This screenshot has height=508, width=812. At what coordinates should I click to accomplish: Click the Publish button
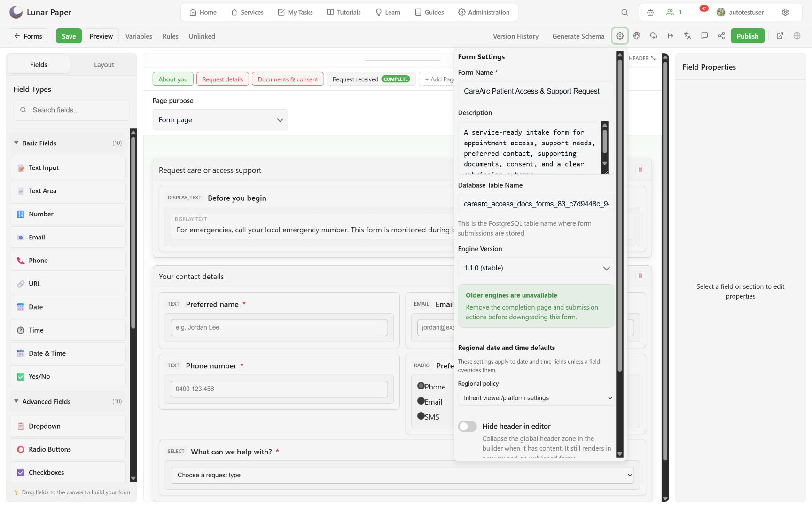pyautogui.click(x=747, y=36)
